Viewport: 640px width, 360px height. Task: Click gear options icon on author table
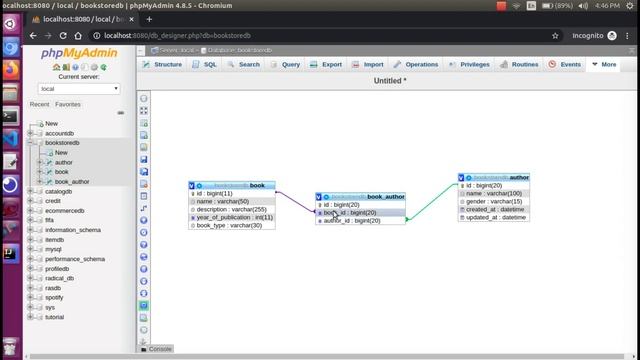coord(469,178)
